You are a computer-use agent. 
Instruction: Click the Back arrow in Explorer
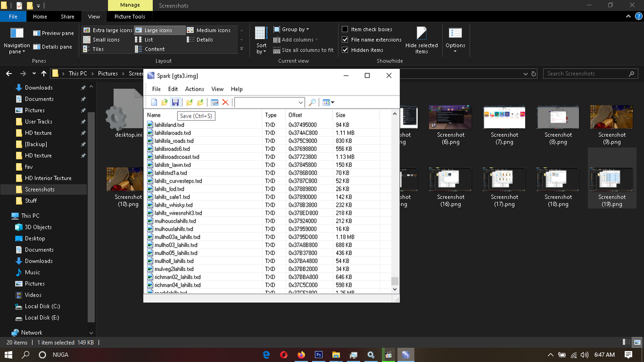click(9, 73)
